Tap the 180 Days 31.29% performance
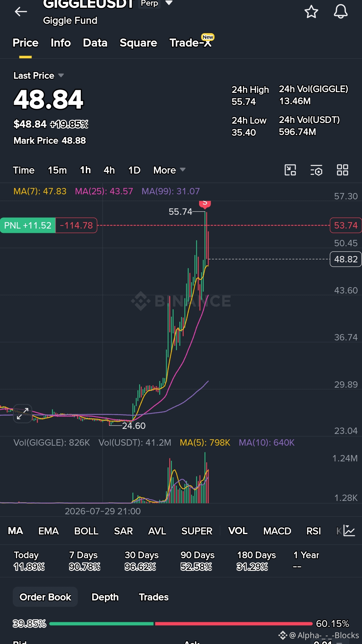Image resolution: width=362 pixels, height=644 pixels. [256, 561]
